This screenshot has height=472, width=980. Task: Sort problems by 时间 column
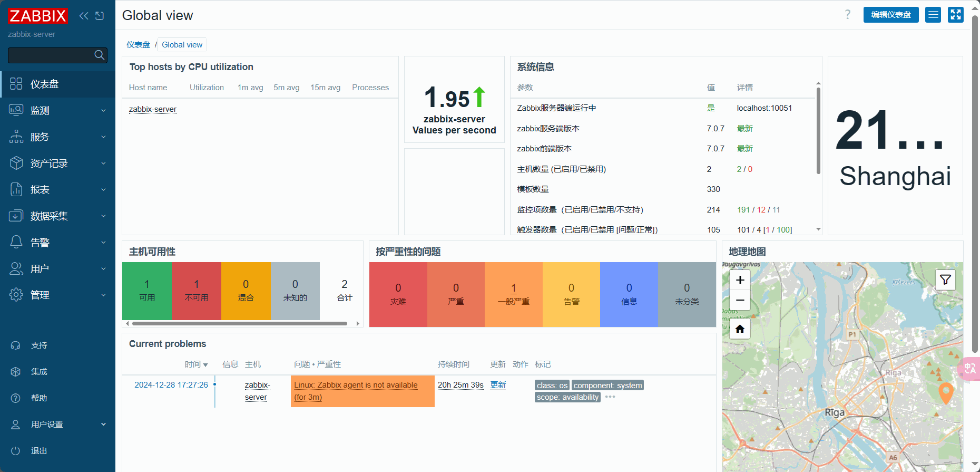(196, 364)
